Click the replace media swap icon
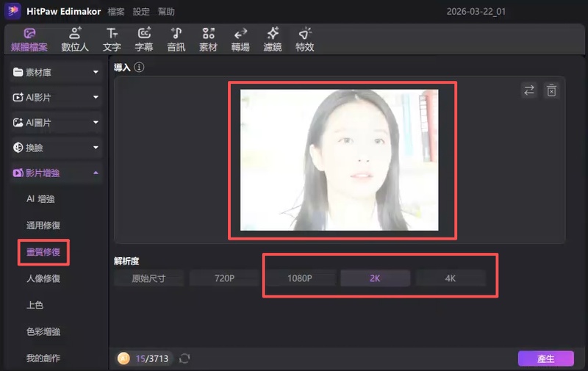588x371 pixels. pos(529,90)
